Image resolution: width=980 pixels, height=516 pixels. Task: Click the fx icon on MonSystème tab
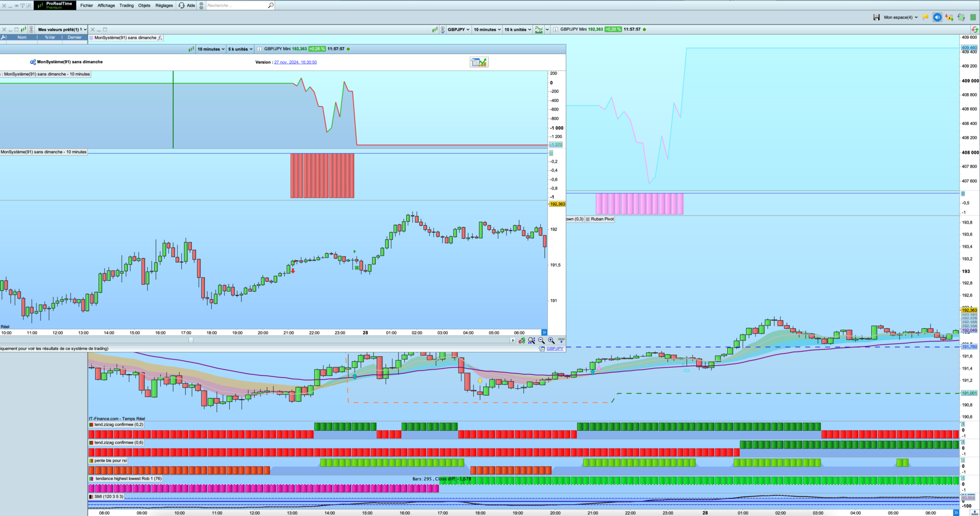click(160, 38)
